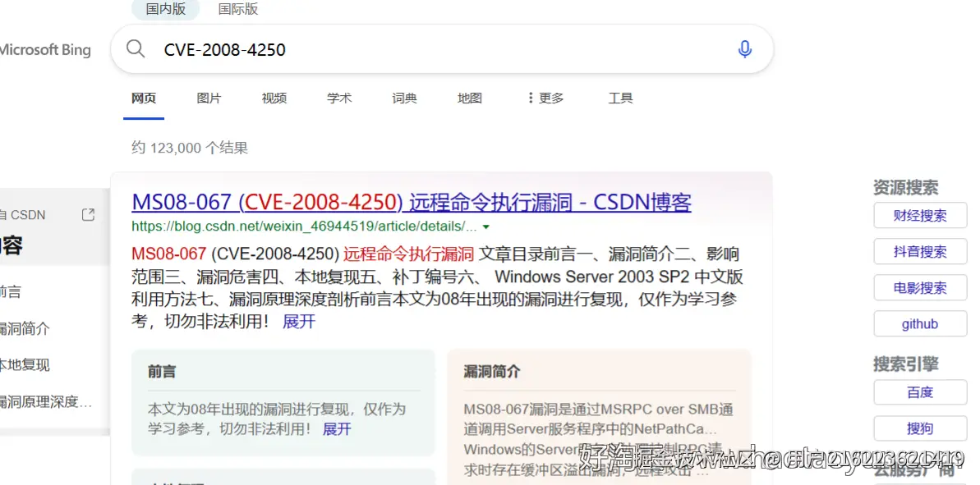
Task: Click the 搜狗 search engine button
Action: tap(920, 428)
